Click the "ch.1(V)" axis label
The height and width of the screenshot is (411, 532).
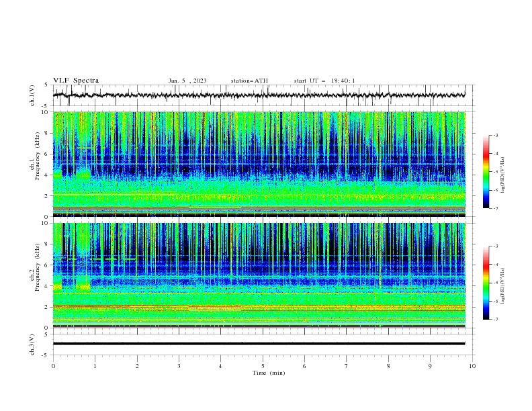[32, 95]
